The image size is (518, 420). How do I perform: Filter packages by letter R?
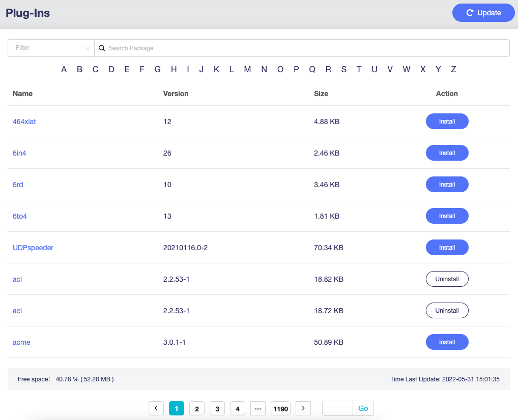pyautogui.click(x=328, y=69)
